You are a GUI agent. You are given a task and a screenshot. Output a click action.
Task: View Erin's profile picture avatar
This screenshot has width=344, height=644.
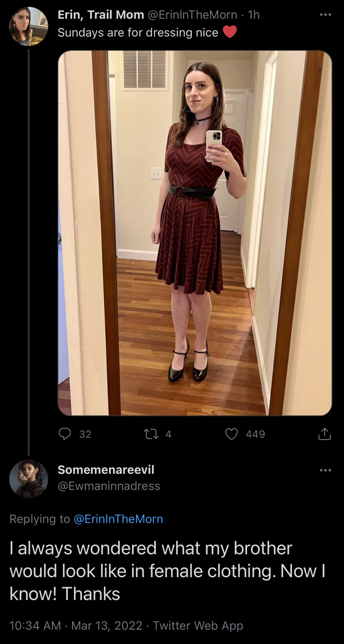coord(29,26)
